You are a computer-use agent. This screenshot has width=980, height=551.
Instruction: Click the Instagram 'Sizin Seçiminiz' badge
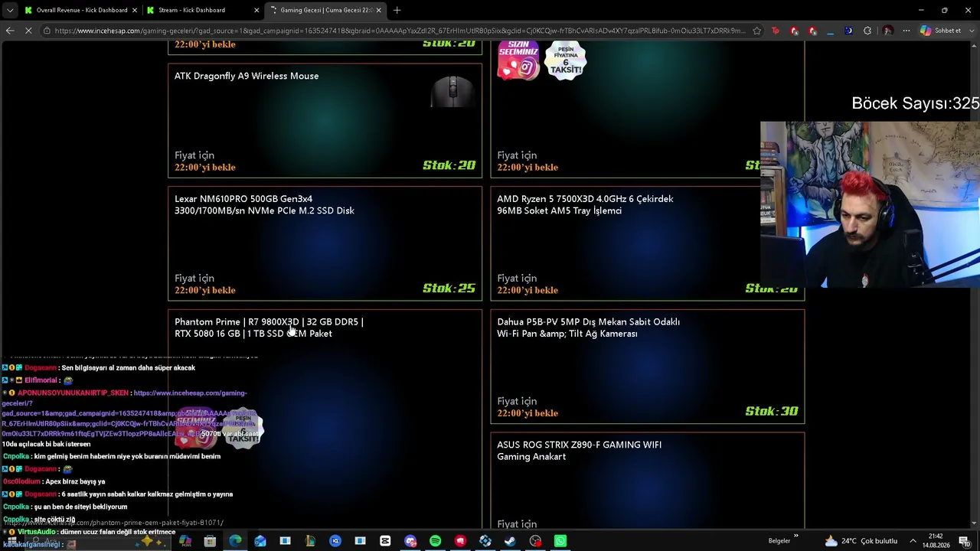click(518, 60)
